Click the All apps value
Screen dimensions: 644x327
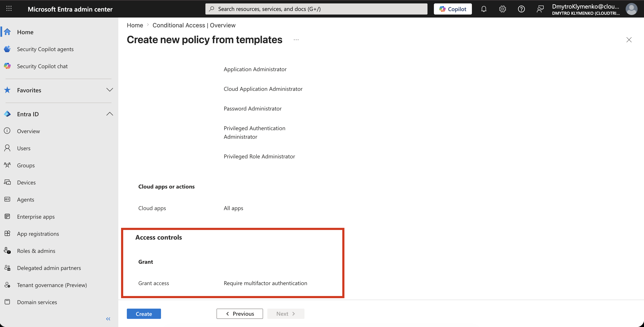coord(233,208)
